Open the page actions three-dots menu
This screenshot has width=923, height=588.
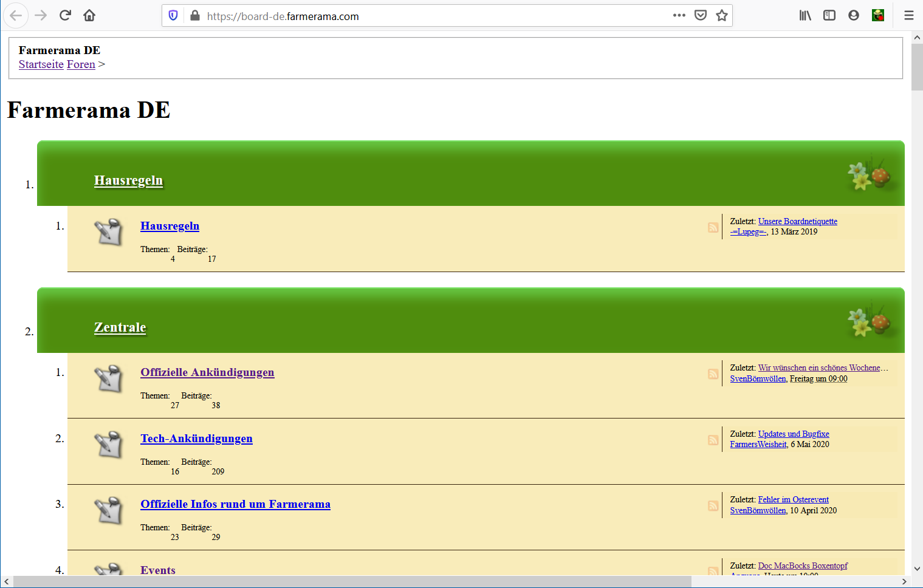(x=679, y=15)
